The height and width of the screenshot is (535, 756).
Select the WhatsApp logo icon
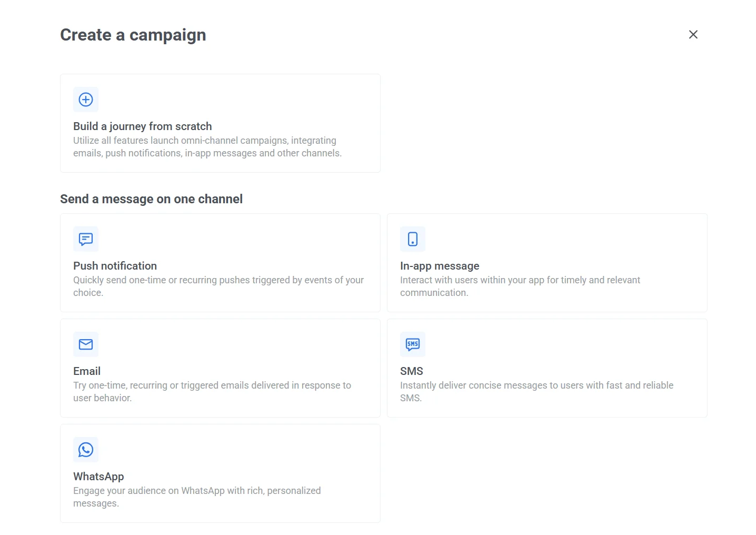(86, 450)
